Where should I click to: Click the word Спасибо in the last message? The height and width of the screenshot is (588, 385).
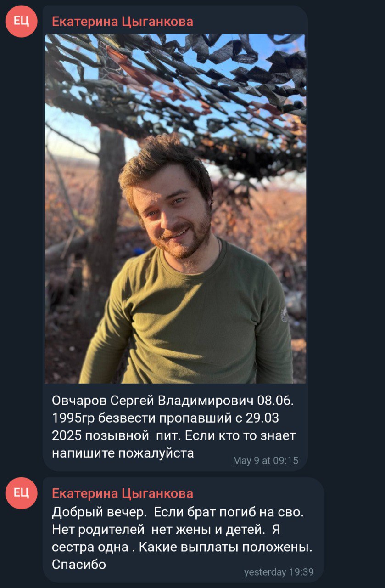pos(79,564)
